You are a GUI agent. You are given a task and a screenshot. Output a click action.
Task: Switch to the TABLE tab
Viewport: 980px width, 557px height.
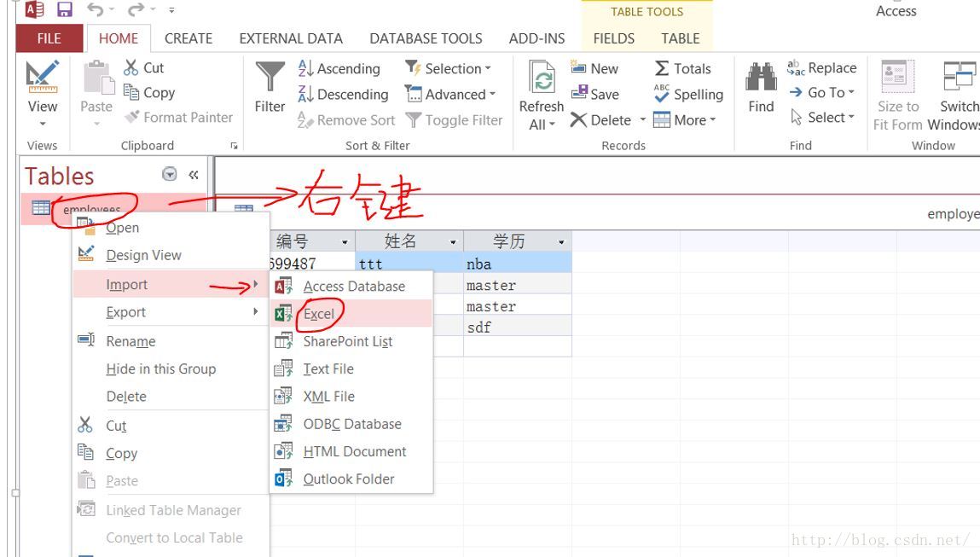pyautogui.click(x=681, y=38)
